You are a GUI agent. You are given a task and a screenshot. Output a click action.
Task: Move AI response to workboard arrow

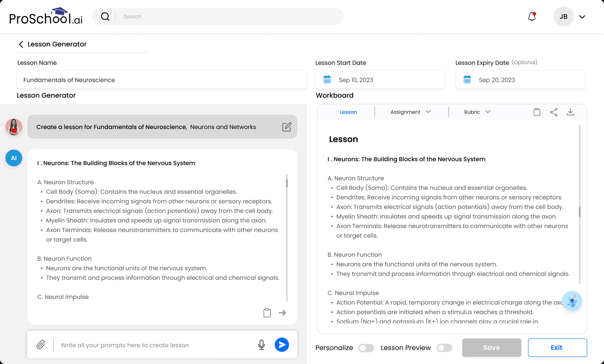(x=282, y=312)
